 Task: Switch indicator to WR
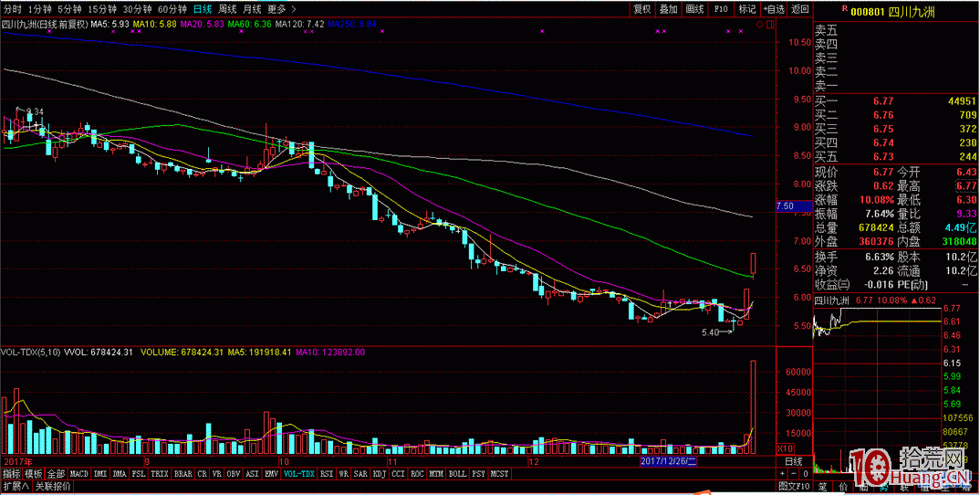344,474
